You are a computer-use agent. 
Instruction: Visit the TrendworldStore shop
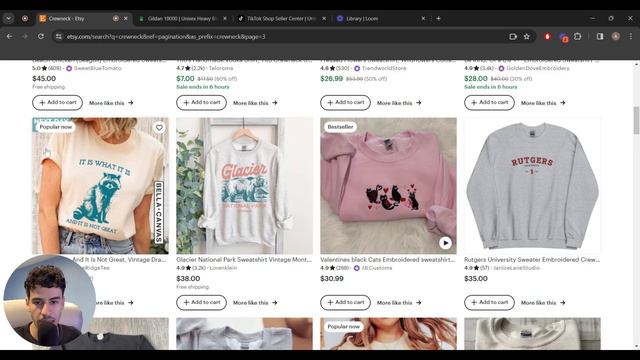click(384, 68)
